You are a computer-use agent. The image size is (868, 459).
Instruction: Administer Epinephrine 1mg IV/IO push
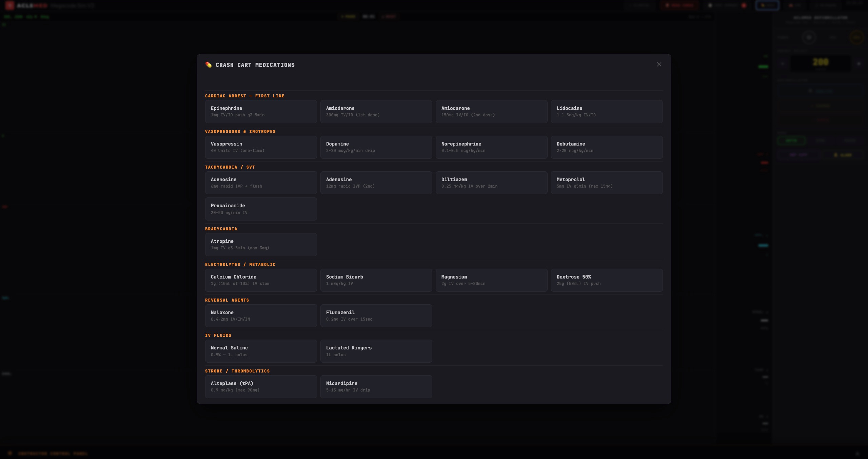[x=261, y=111]
